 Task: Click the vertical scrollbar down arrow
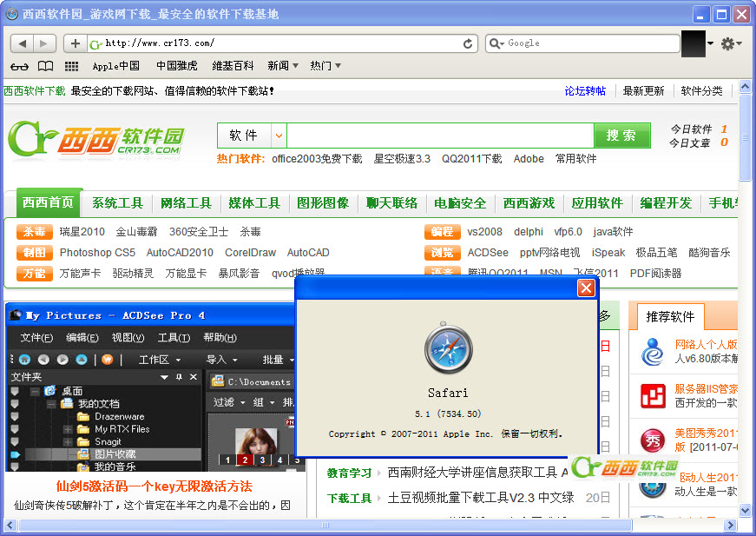(745, 510)
